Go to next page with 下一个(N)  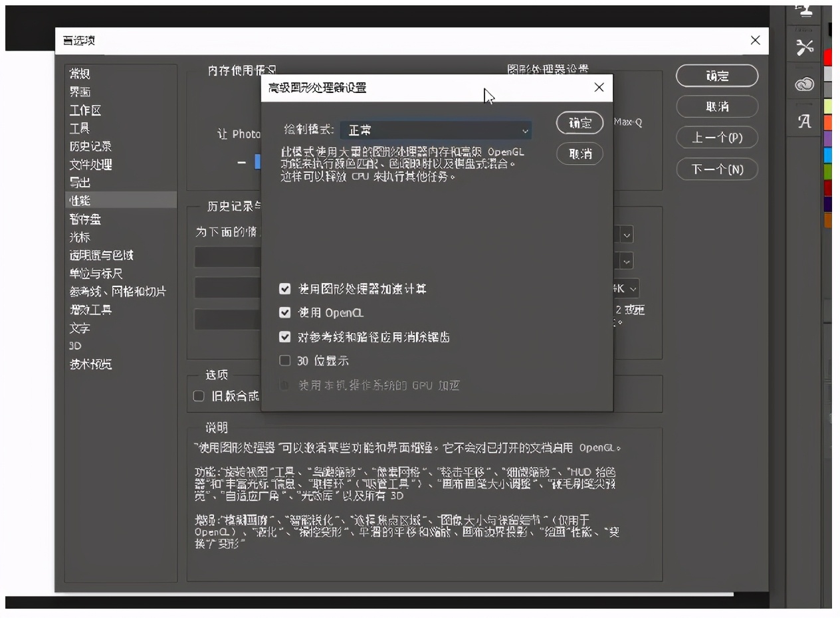pyautogui.click(x=716, y=169)
